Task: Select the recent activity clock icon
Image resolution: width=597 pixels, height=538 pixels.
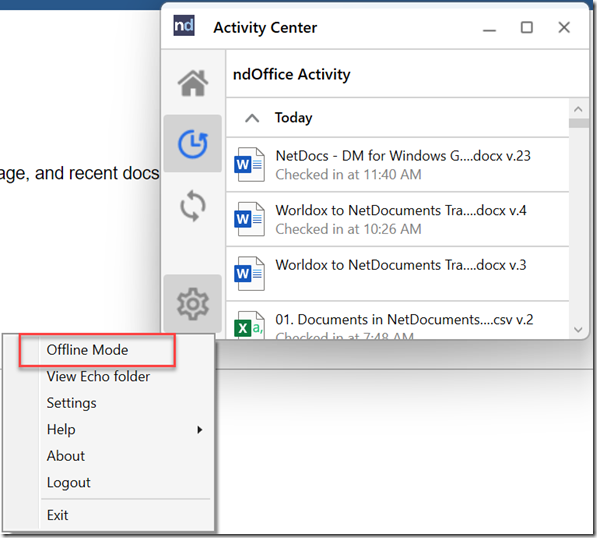Action: [193, 144]
